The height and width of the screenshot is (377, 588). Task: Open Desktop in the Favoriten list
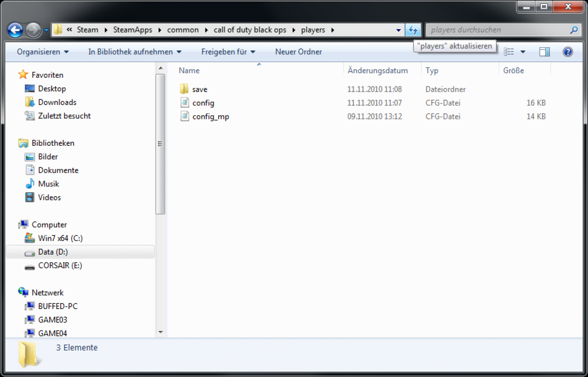[52, 89]
